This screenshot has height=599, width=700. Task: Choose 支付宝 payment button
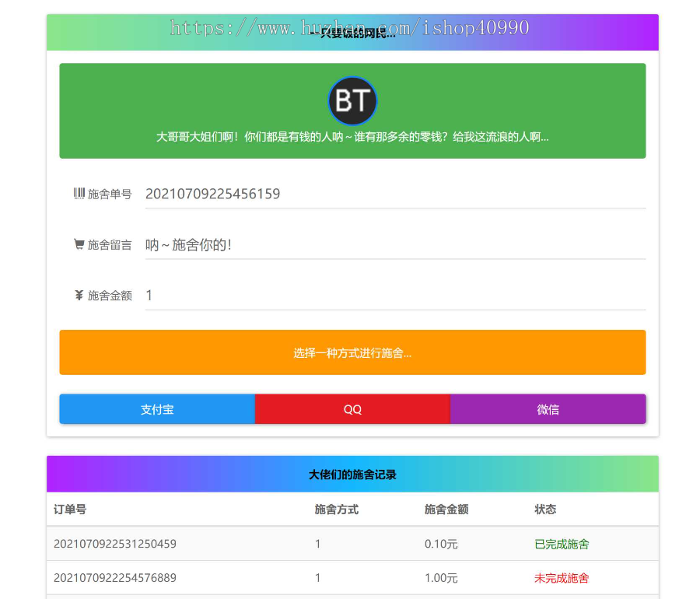click(x=157, y=409)
